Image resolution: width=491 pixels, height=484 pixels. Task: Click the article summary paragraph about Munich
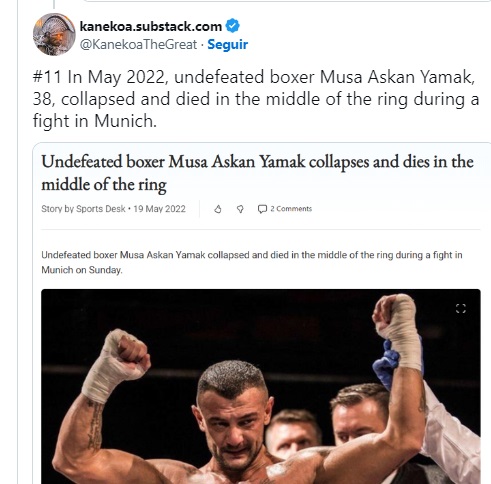point(252,262)
